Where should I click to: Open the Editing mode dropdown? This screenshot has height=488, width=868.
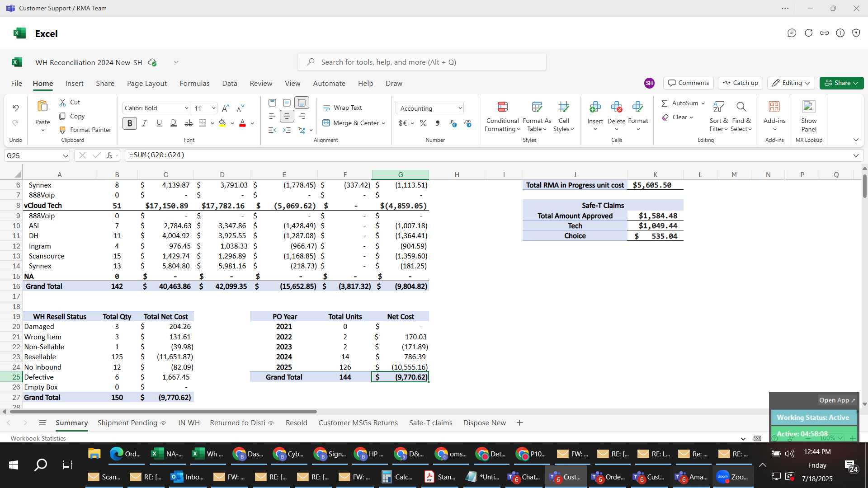coord(791,83)
